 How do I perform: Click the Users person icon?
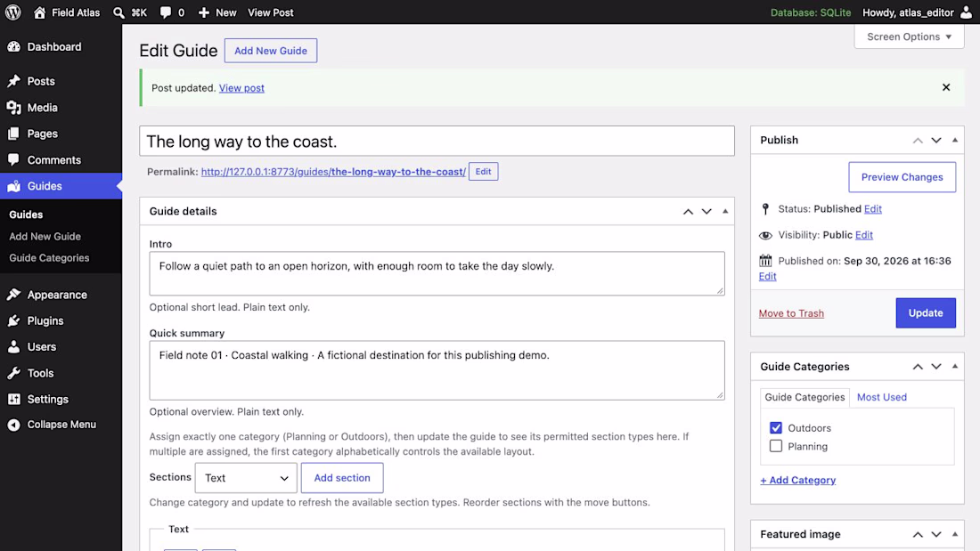[x=13, y=347]
